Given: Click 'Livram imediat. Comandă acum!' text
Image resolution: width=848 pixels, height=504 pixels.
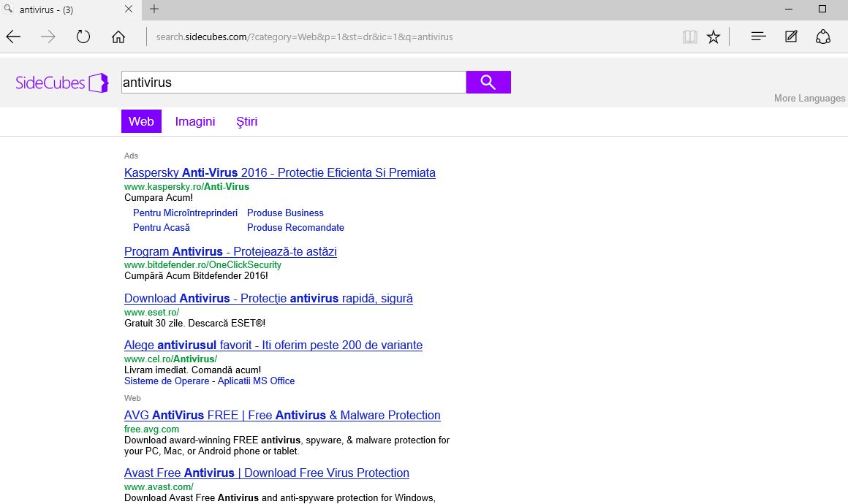Looking at the screenshot, I should coord(192,370).
